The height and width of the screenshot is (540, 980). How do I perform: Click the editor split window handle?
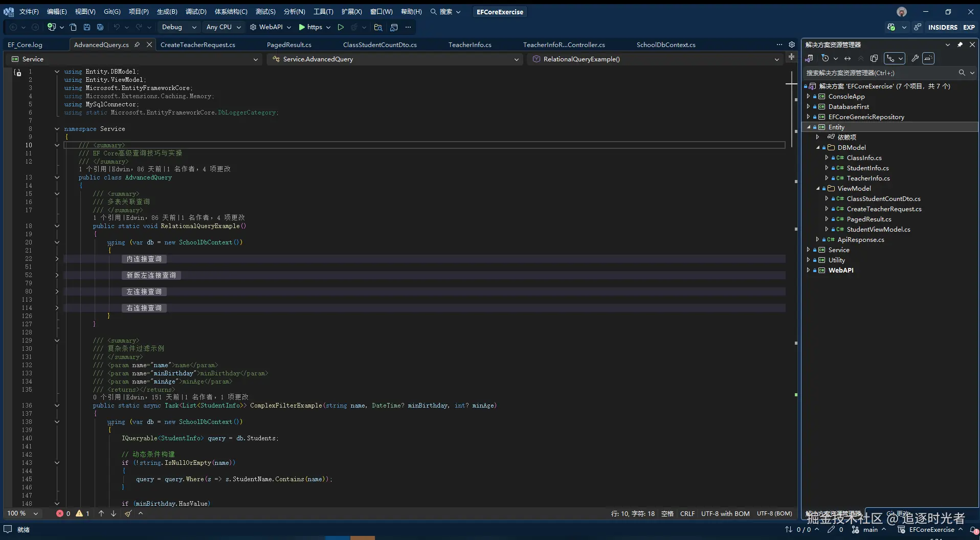click(792, 57)
